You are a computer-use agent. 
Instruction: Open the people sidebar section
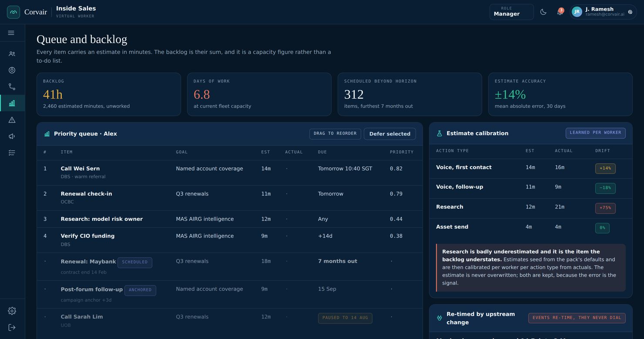(x=12, y=54)
